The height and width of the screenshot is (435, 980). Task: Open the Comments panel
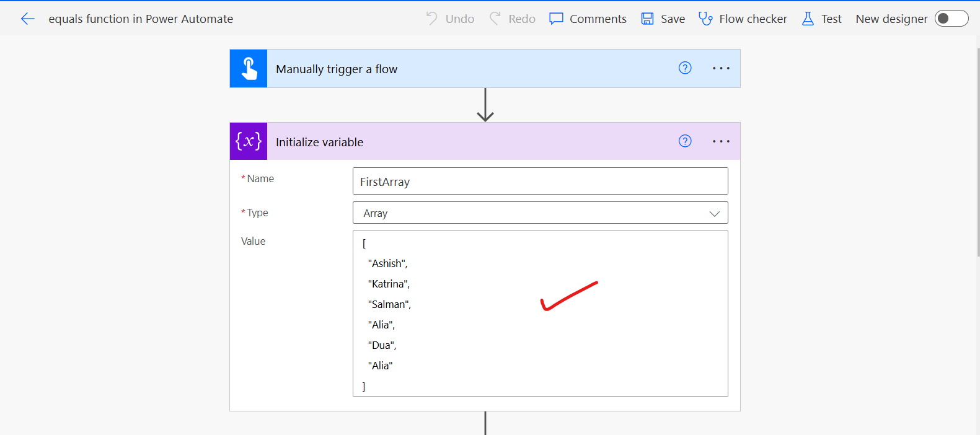coord(588,19)
